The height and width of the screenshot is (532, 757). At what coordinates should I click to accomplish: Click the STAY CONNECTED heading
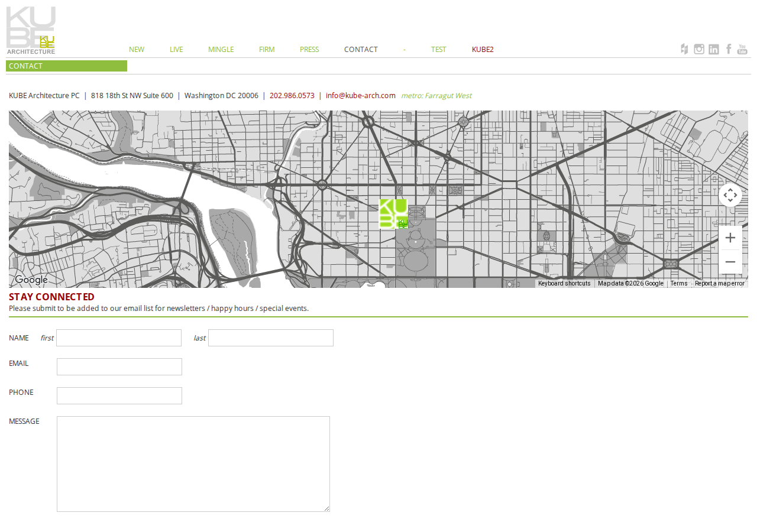(x=52, y=297)
